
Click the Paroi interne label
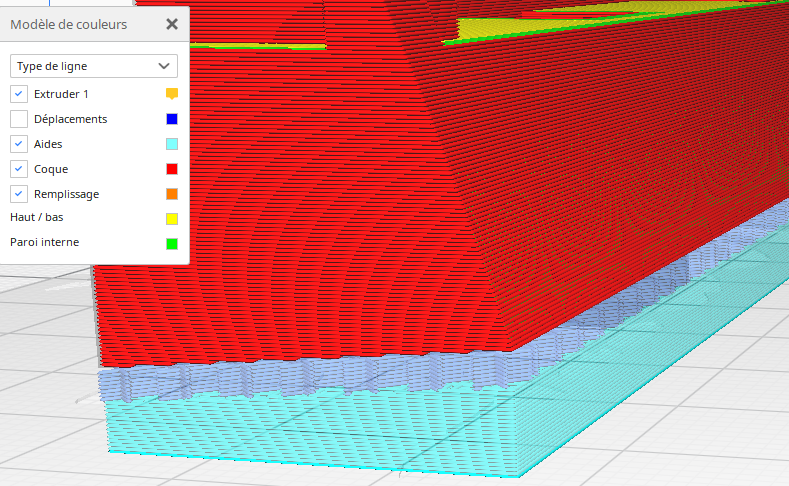(45, 242)
